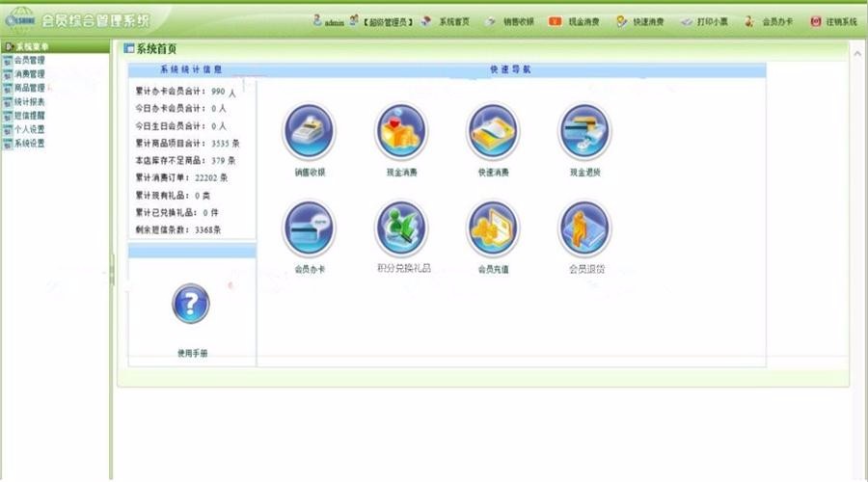This screenshot has height=482, width=868.
Task: Click the 使用手册 label under help icon
Action: [x=193, y=353]
